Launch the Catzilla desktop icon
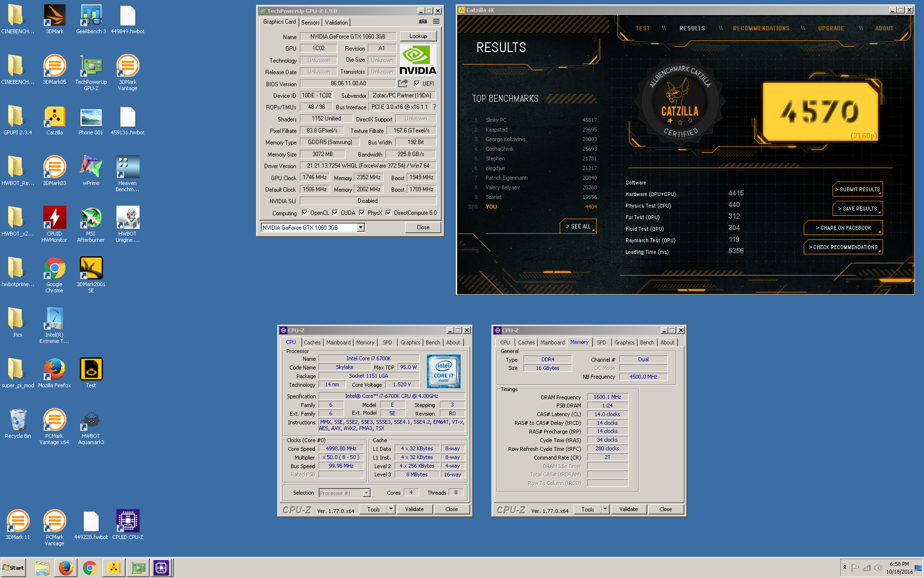Image resolution: width=924 pixels, height=578 pixels. (x=54, y=120)
